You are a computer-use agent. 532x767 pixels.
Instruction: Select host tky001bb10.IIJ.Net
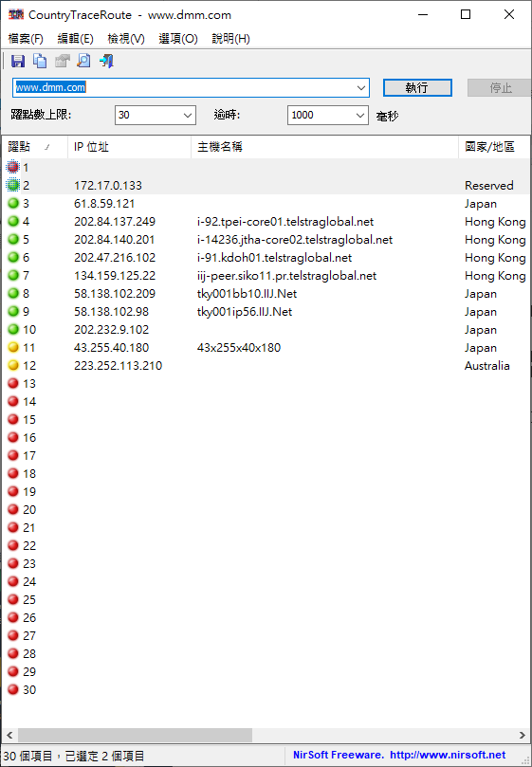[247, 294]
